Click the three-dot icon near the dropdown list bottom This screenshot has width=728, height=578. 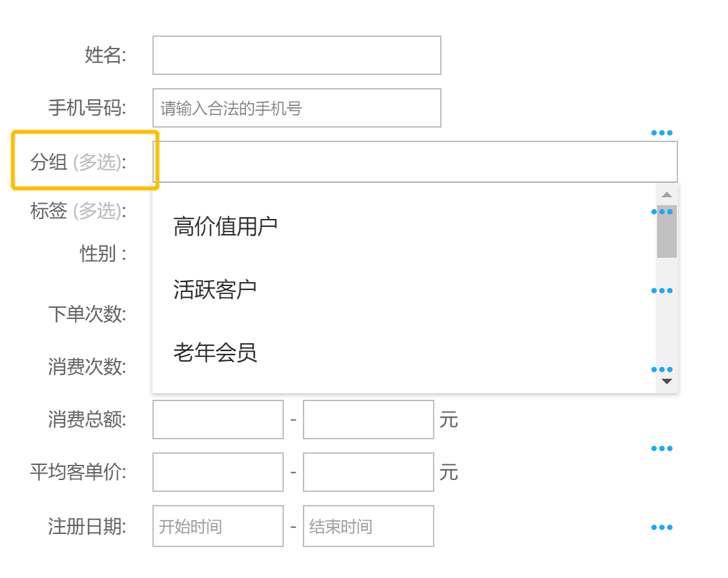662,370
